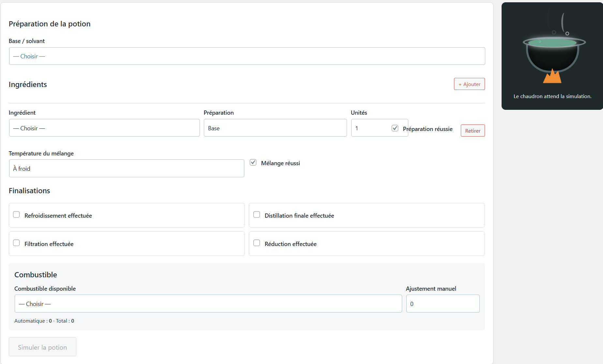Open the Ingrédient Choisir dropdown
The image size is (603, 364).
click(104, 128)
